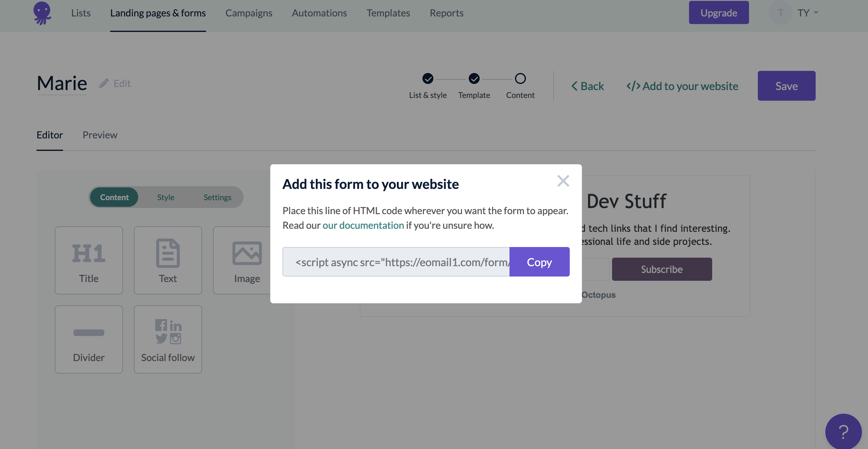
Task: Toggle to the Settings section
Action: click(217, 197)
